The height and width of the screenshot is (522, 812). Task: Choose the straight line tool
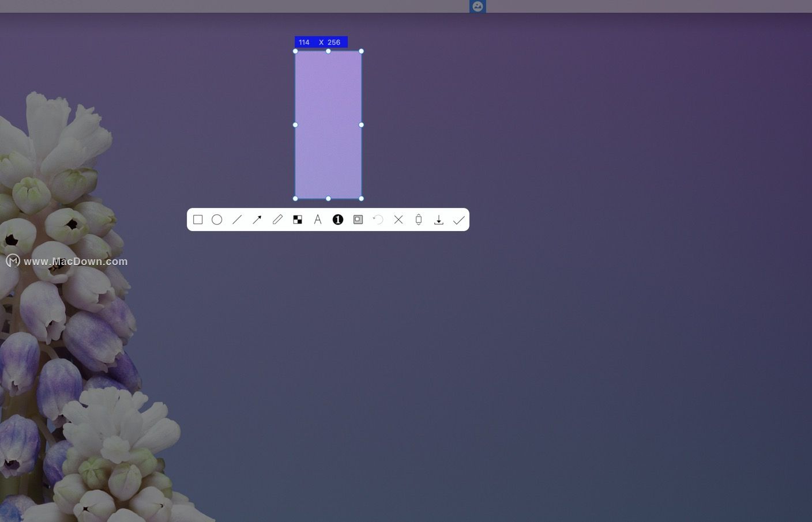pyautogui.click(x=237, y=220)
